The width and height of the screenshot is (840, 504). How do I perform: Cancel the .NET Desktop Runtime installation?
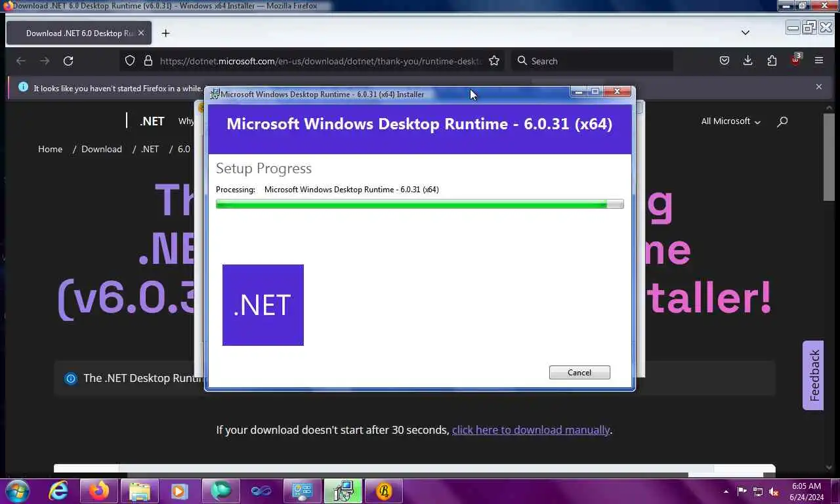click(x=579, y=372)
